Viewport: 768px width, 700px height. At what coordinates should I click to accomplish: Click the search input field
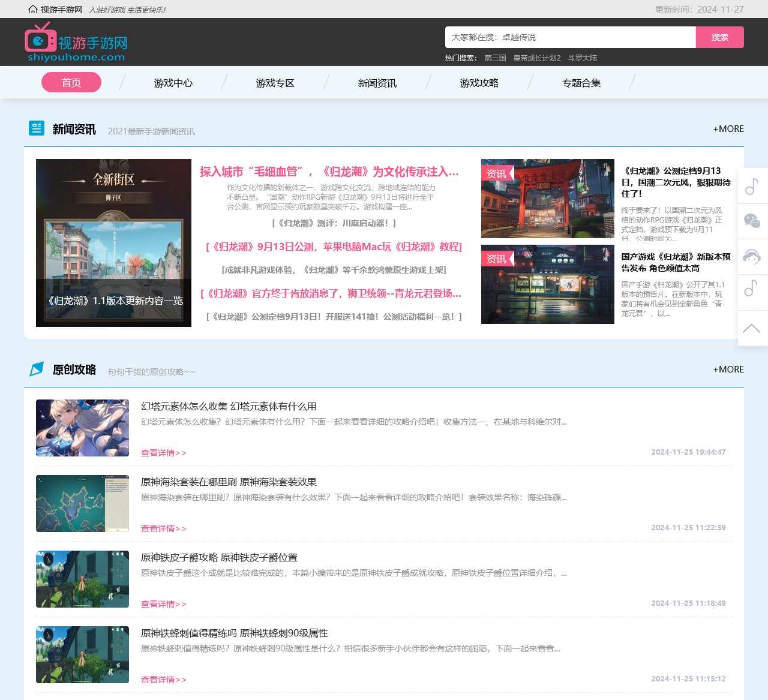coord(570,37)
